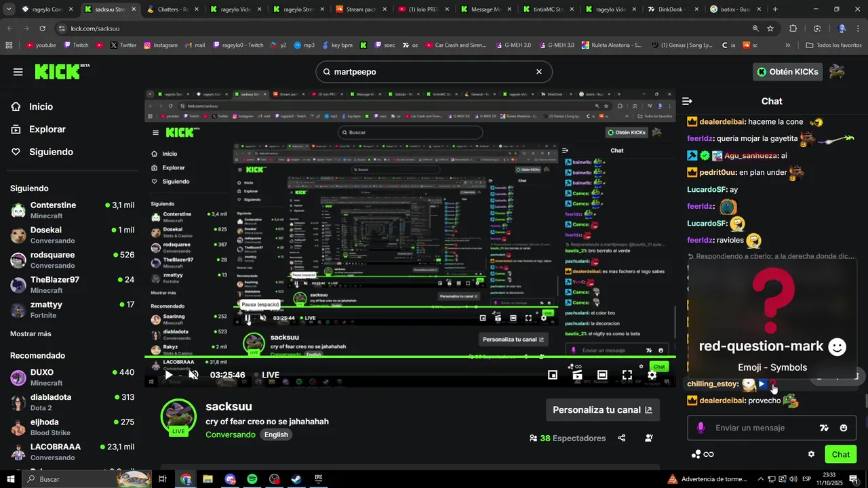Image resolution: width=868 pixels, height=488 pixels.
Task: Unmute the stream player volume
Action: pyautogui.click(x=193, y=375)
